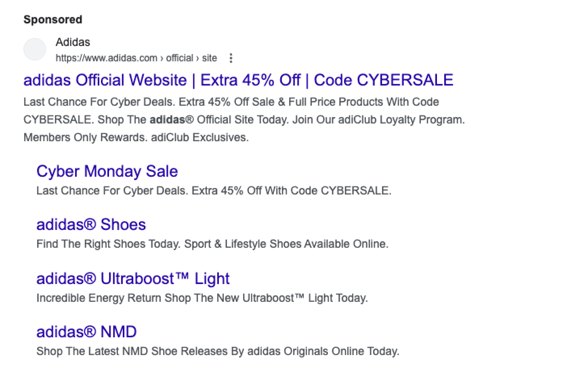
Task: Open the adidas Official Website headline link
Action: pyautogui.click(x=238, y=80)
